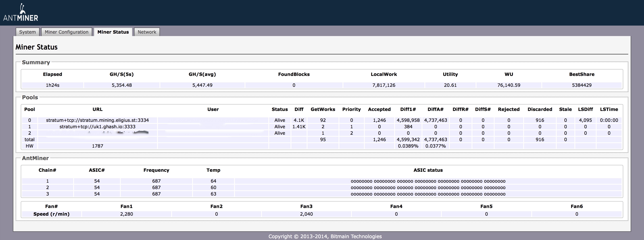Click Diff1# value 4,598,958
This screenshot has width=644, height=240.
(408, 120)
